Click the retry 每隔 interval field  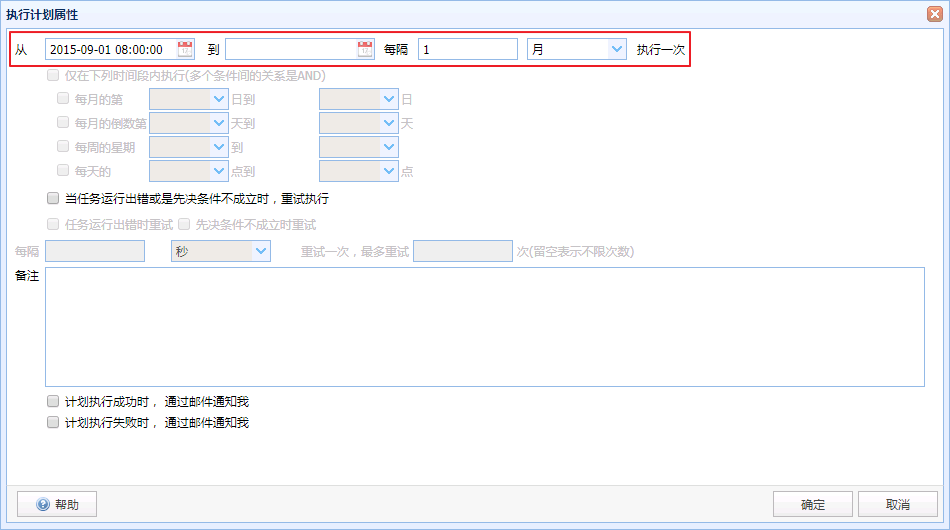[x=95, y=251]
